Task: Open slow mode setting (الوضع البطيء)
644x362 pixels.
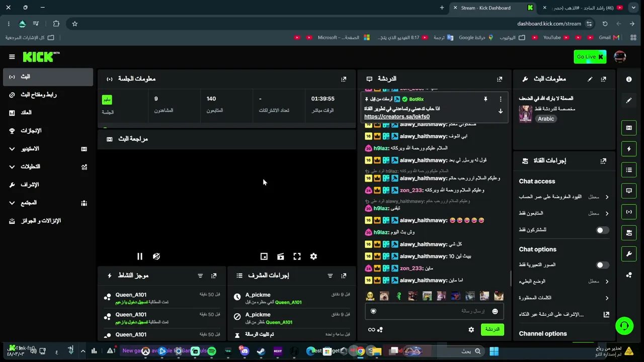Action: (564, 282)
